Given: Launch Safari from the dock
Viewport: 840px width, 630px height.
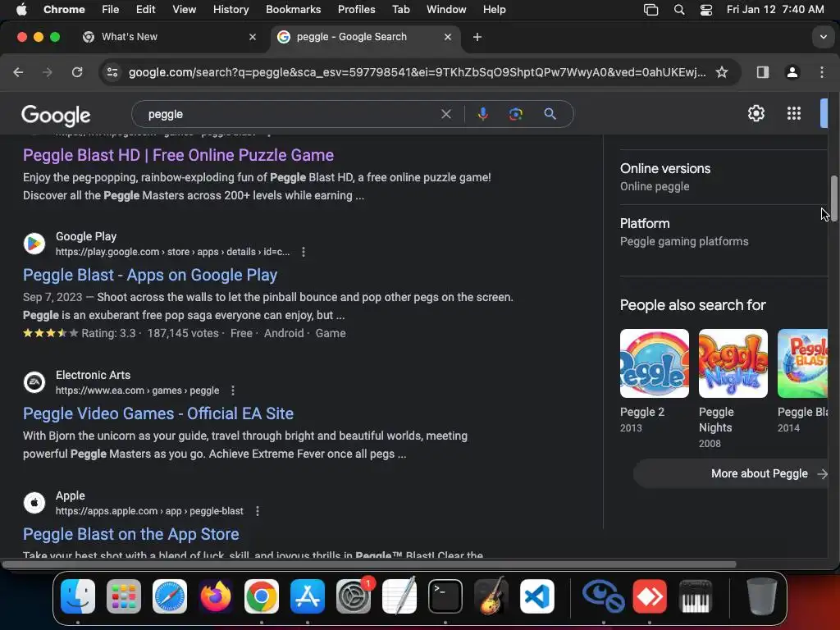Looking at the screenshot, I should (x=170, y=596).
